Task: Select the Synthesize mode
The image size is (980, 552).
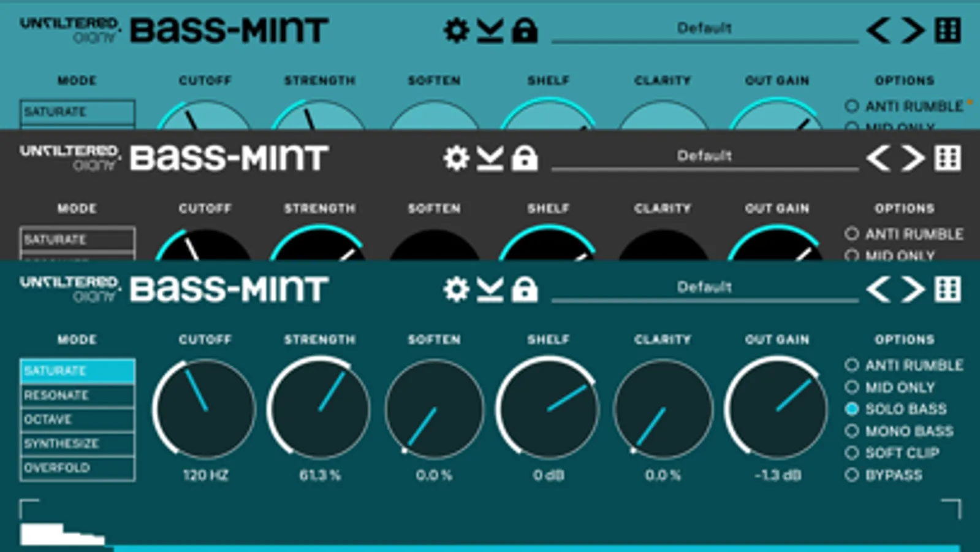Action: point(77,443)
